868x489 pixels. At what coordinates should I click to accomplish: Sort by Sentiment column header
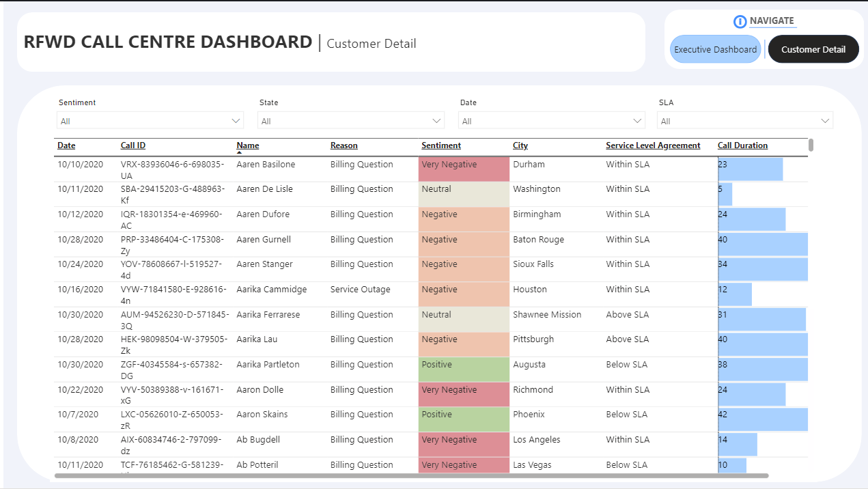[440, 145]
